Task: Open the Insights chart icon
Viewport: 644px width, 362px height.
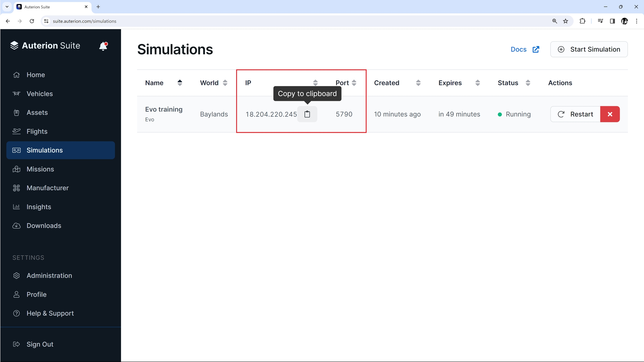Action: tap(16, 207)
